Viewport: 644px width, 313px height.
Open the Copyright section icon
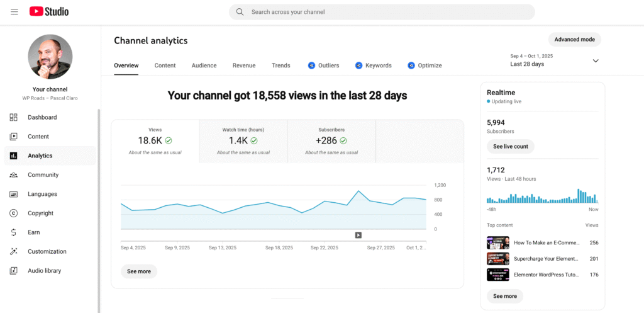click(x=14, y=213)
